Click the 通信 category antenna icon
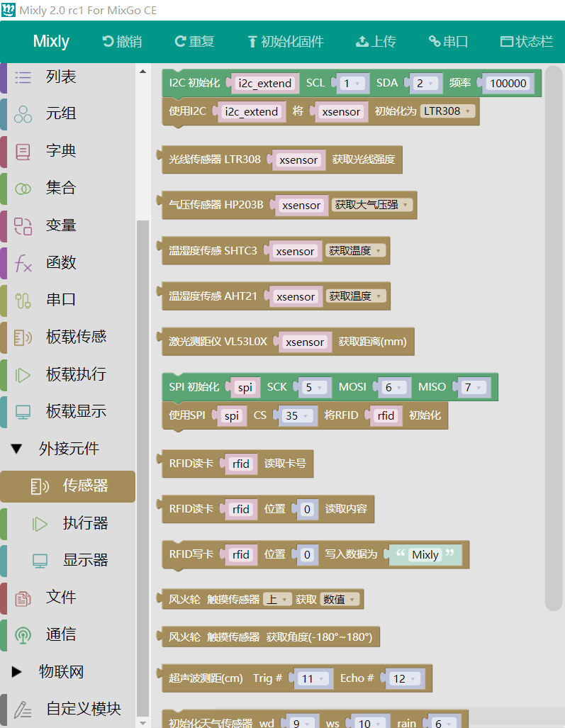The image size is (565, 728). (x=23, y=635)
